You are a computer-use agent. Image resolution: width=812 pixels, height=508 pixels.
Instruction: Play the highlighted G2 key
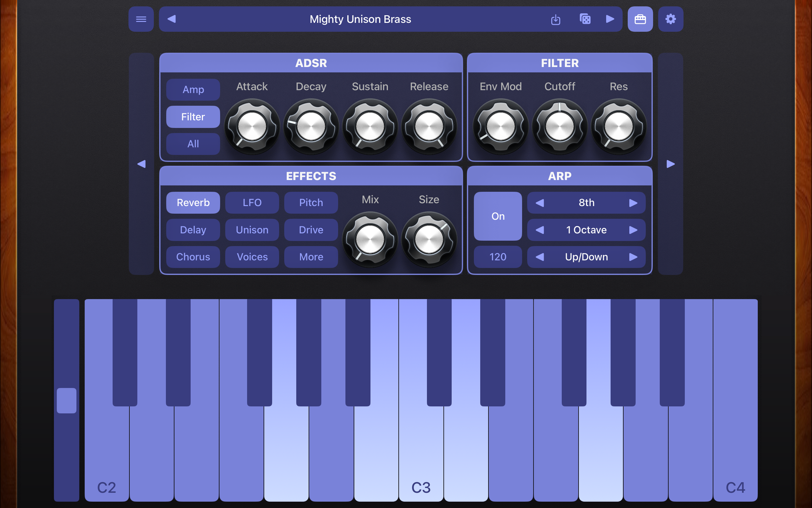click(x=286, y=454)
